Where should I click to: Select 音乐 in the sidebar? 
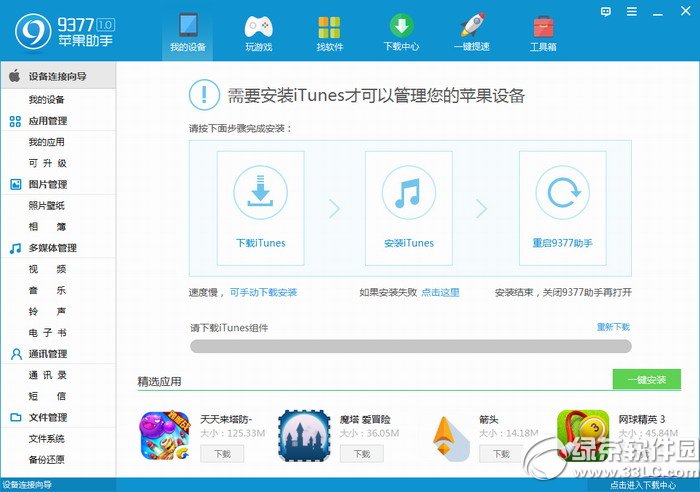(x=47, y=290)
